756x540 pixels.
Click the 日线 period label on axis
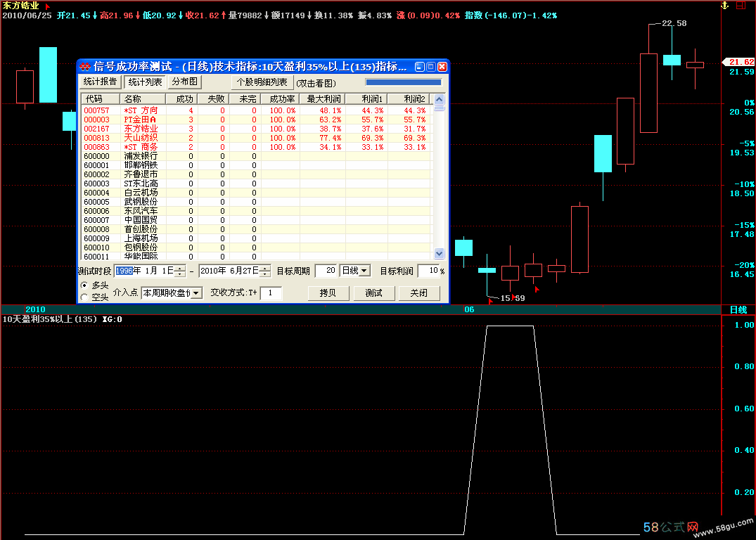click(738, 309)
